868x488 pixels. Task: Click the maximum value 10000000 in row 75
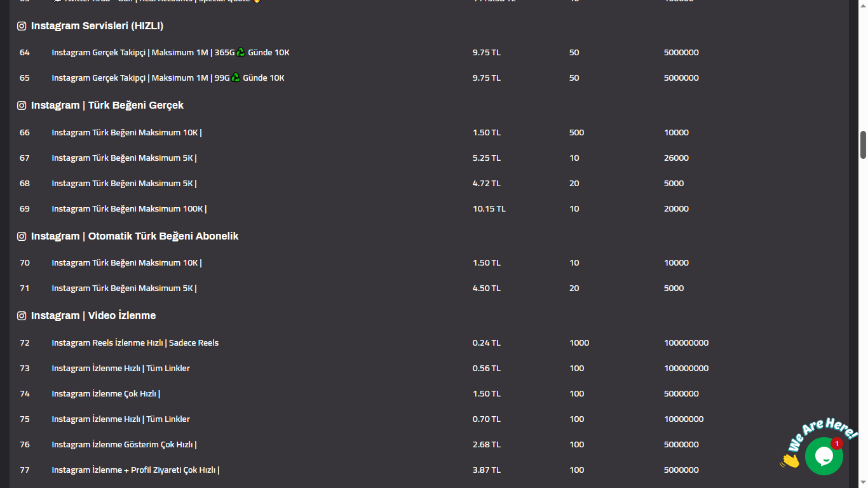[x=684, y=419]
